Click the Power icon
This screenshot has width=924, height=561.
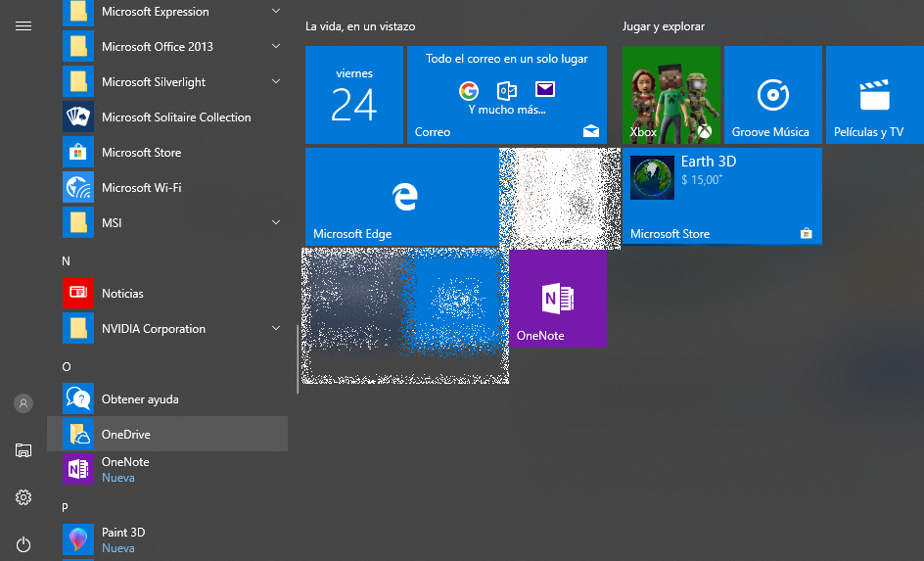[23, 544]
